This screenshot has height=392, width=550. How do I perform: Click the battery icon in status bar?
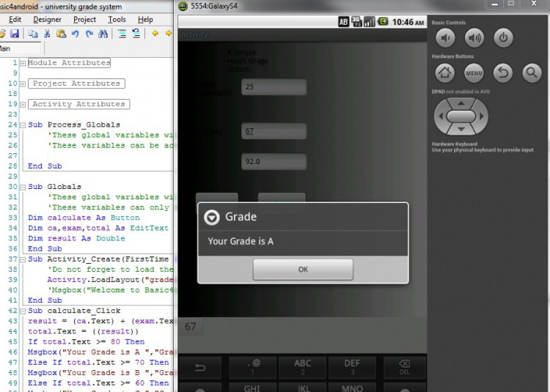point(383,22)
